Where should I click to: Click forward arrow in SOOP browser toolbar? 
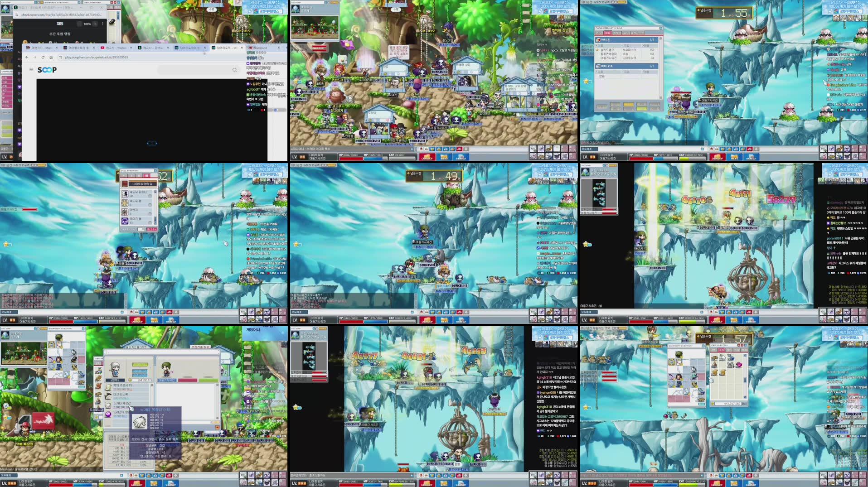(x=35, y=57)
